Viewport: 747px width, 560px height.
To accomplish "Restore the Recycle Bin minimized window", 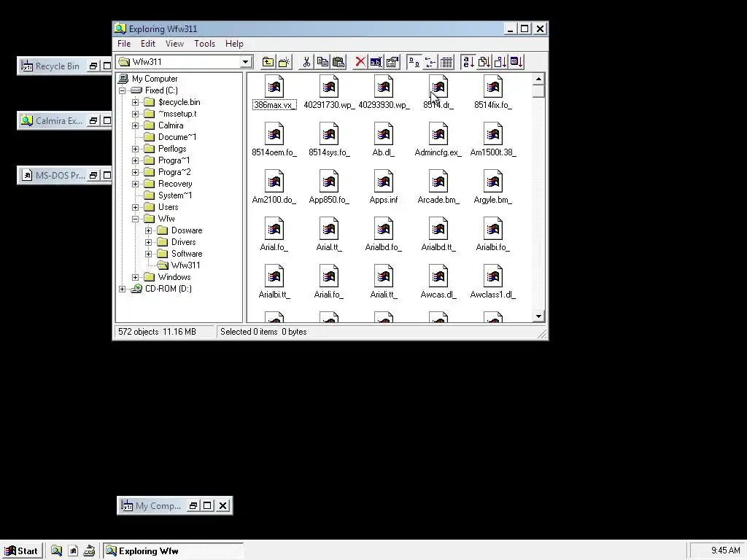I will (93, 66).
